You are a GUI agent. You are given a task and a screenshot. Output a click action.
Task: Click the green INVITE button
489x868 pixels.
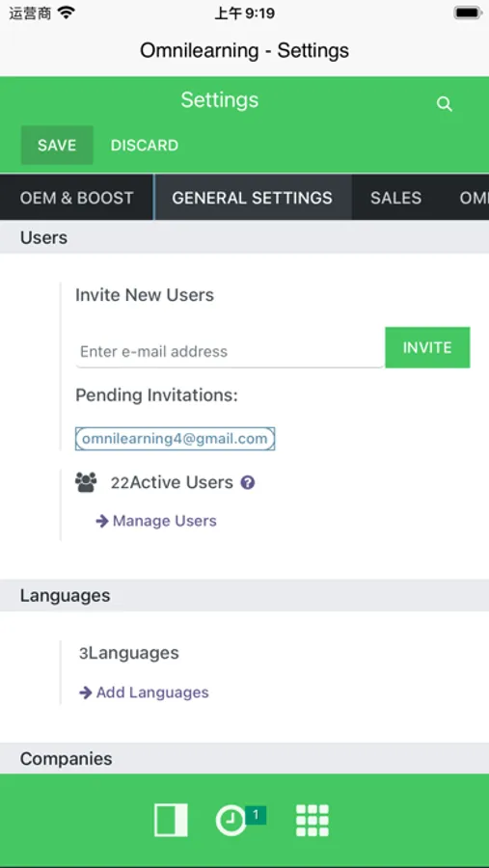(x=427, y=347)
